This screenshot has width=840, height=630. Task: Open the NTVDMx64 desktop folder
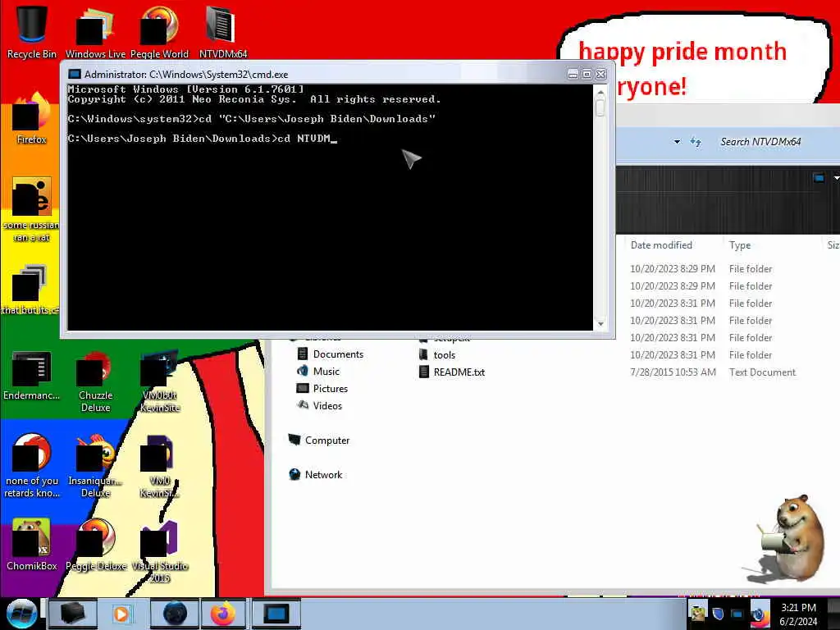click(x=223, y=31)
